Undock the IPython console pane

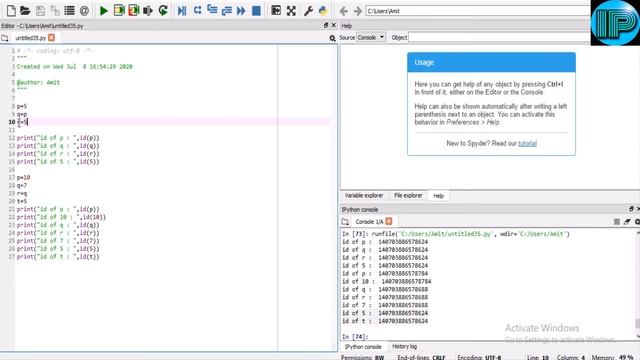[x=631, y=209]
